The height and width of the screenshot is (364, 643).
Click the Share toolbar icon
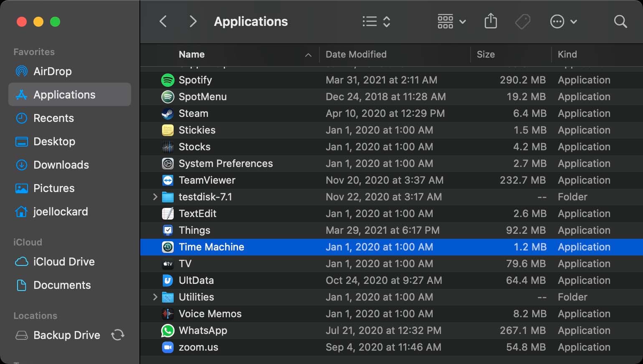(491, 21)
